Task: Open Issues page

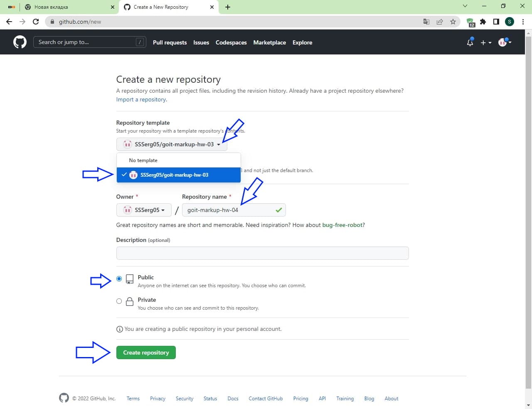Action: coord(201,42)
